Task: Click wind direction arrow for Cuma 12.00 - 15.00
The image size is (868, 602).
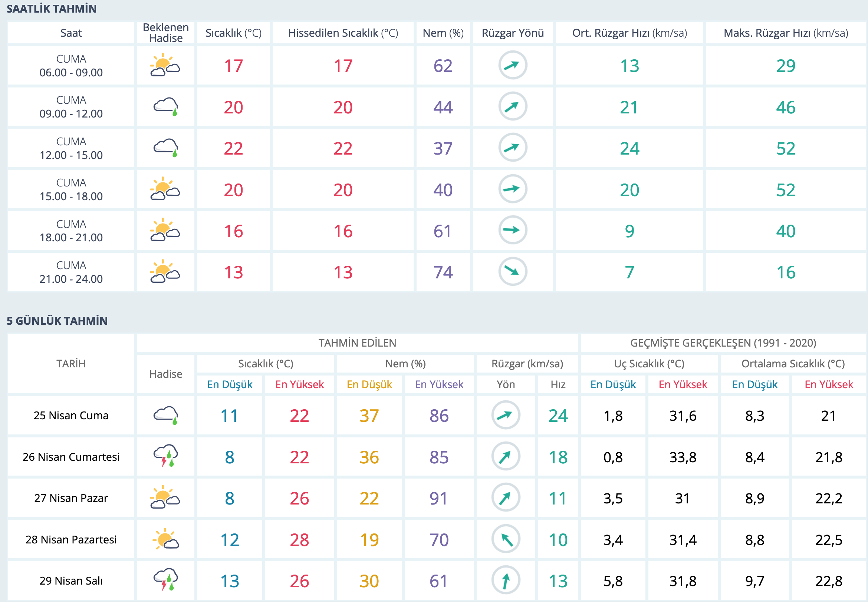Action: (x=512, y=148)
